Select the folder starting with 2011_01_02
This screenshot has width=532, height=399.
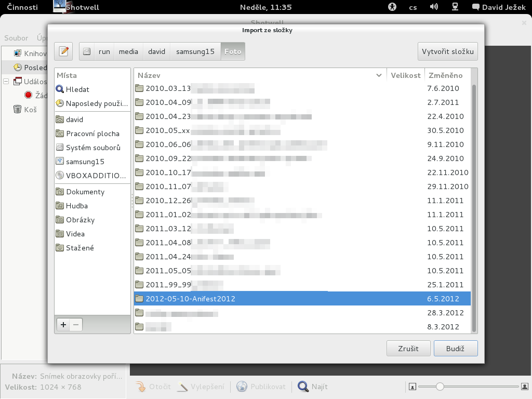tap(302, 215)
